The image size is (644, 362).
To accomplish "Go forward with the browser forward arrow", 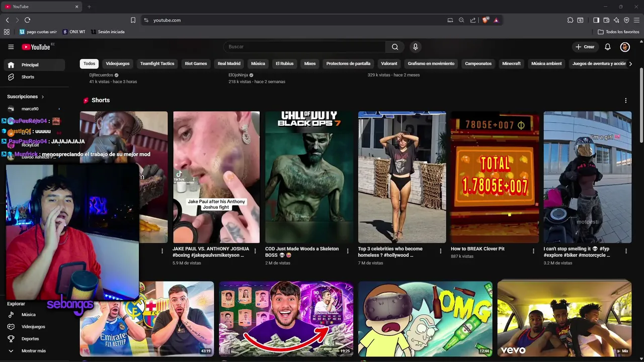I will pos(17,20).
